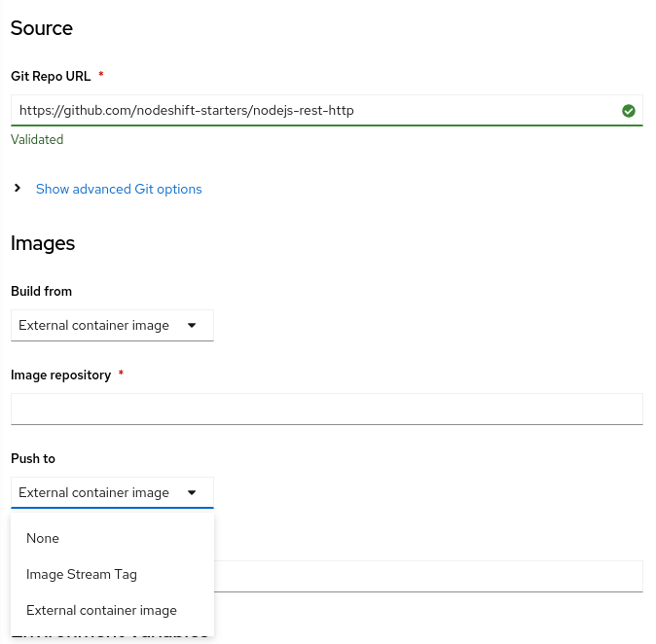Screen dimensions: 656x644
Task: Click the Image repository label
Action: pos(60,376)
